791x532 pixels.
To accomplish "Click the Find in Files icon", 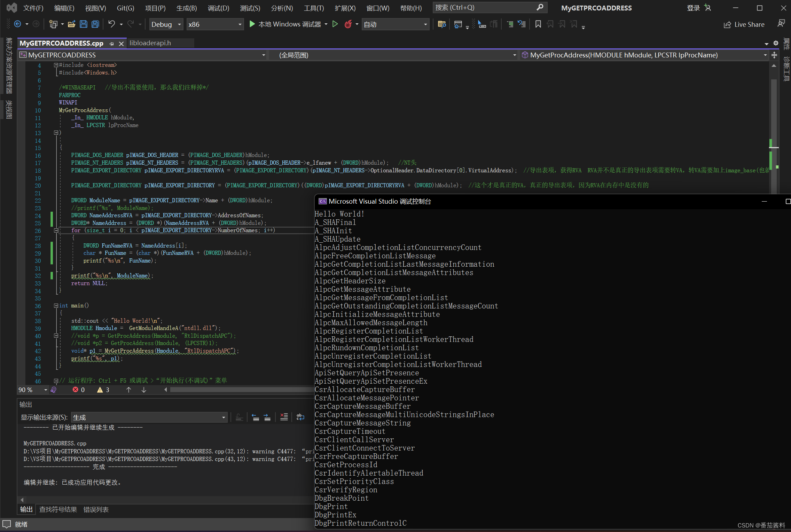I will (442, 24).
